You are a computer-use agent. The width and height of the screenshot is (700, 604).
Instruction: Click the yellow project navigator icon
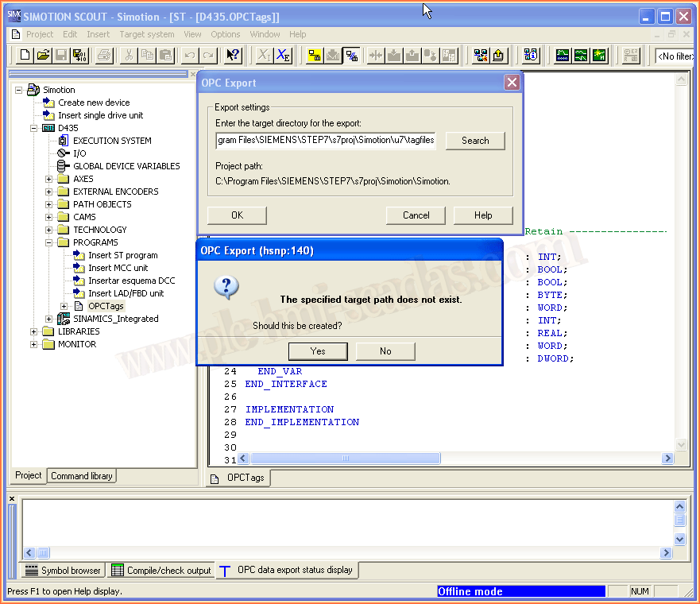[x=315, y=55]
